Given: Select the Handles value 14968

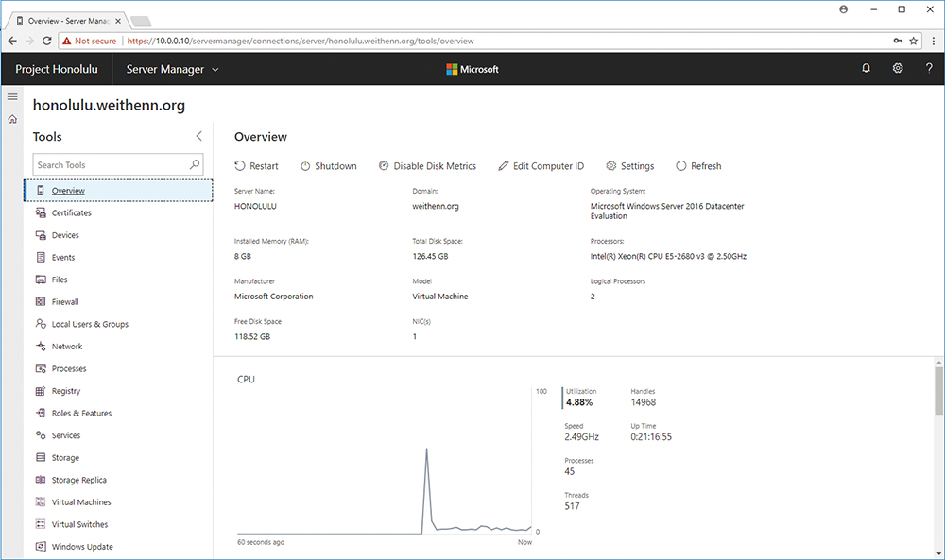Looking at the screenshot, I should click(x=643, y=402).
